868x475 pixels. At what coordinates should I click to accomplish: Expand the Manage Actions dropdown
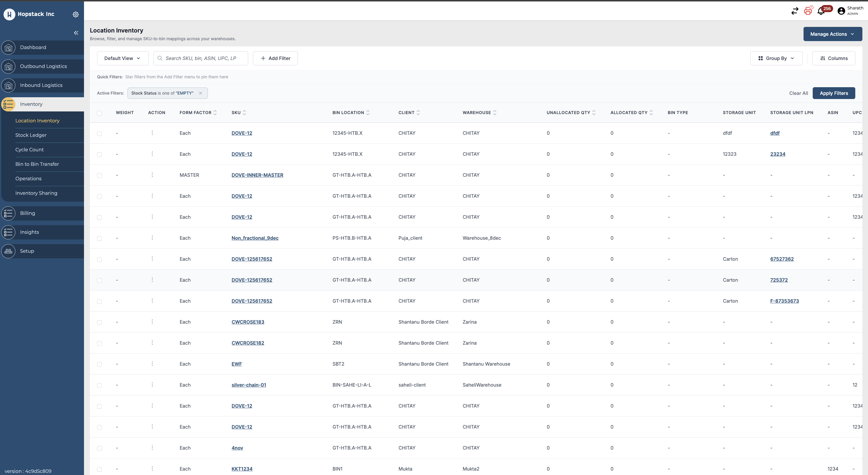(832, 34)
